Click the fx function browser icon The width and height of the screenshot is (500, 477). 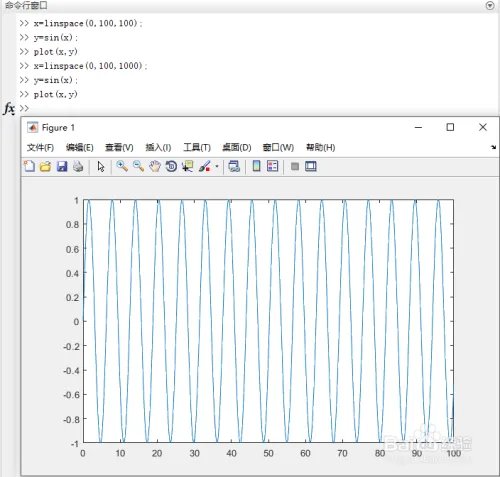(x=9, y=109)
